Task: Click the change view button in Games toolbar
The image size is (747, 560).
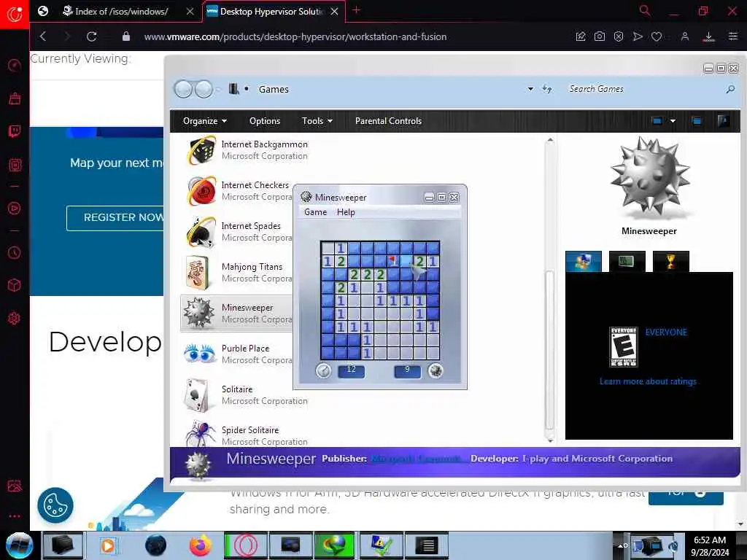Action: click(657, 121)
